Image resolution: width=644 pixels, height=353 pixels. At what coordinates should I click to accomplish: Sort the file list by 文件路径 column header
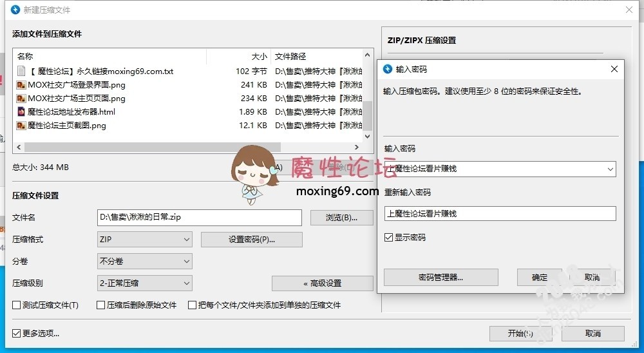click(x=317, y=56)
